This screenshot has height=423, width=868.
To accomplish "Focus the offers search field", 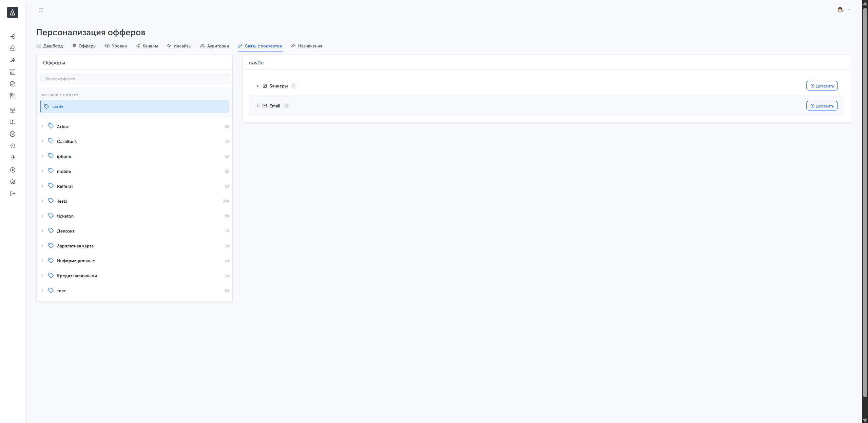I will (x=135, y=79).
